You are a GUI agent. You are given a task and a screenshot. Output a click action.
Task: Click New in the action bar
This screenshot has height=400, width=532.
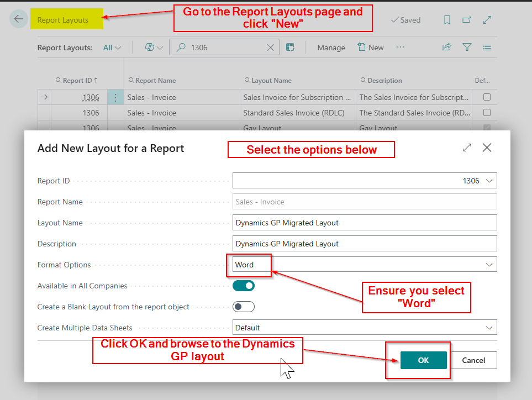tap(371, 48)
